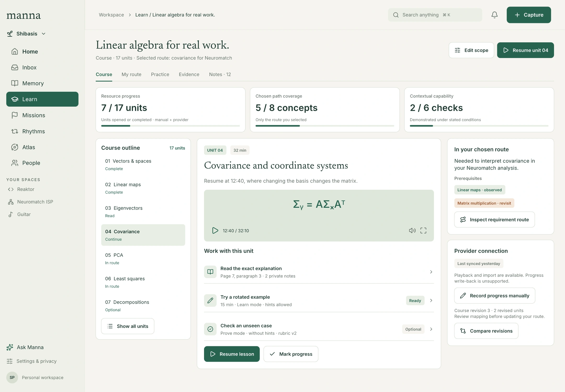Click Resume unit 04 button

(526, 50)
